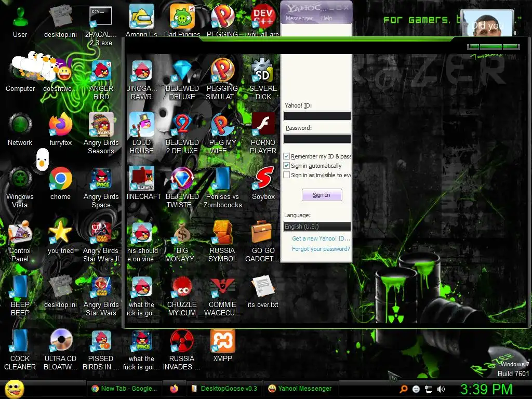Focus the Yahoo! ID input field
Viewport: 532px width, 399px height.
click(317, 116)
